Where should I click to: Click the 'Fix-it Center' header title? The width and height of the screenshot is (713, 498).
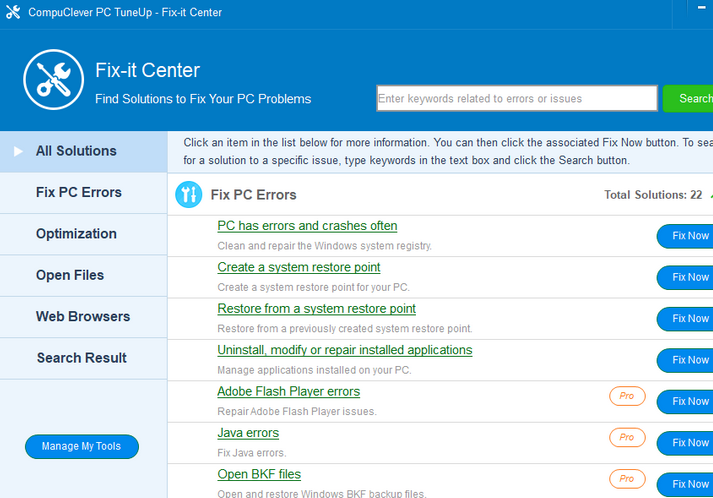point(148,70)
